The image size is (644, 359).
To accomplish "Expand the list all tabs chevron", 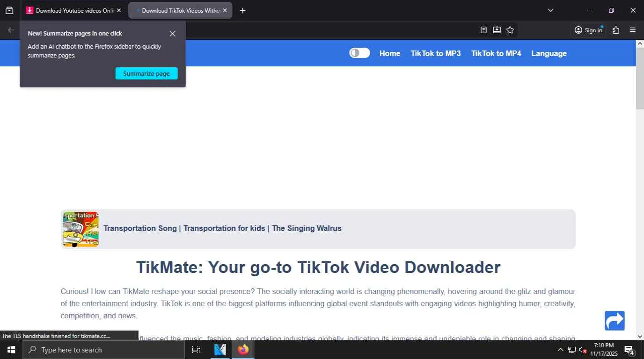I will click(x=550, y=10).
